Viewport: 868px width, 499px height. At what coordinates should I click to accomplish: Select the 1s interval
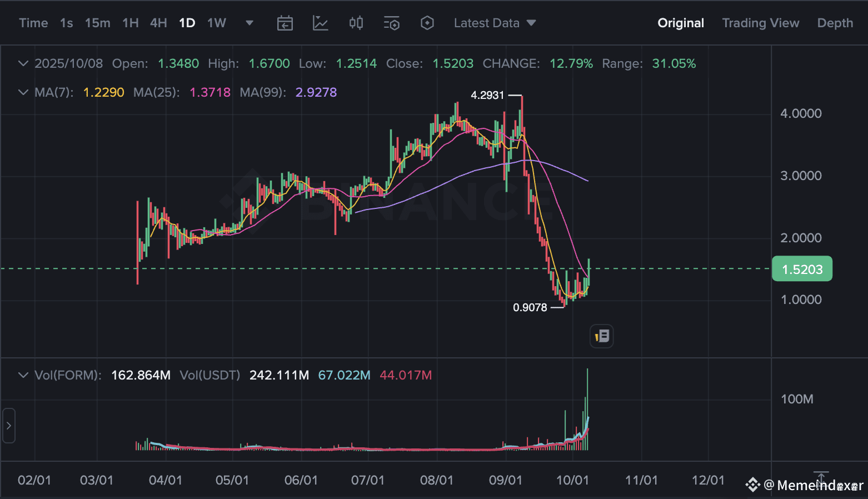(67, 23)
